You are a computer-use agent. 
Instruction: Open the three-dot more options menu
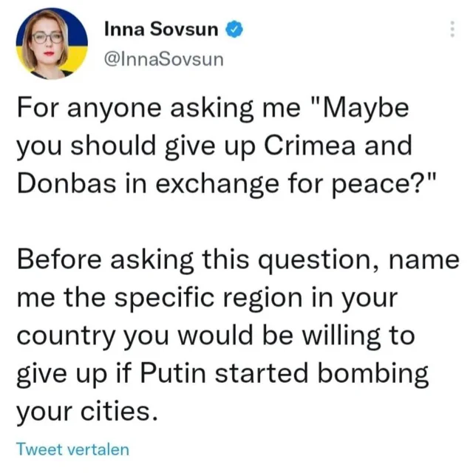[x=452, y=29]
